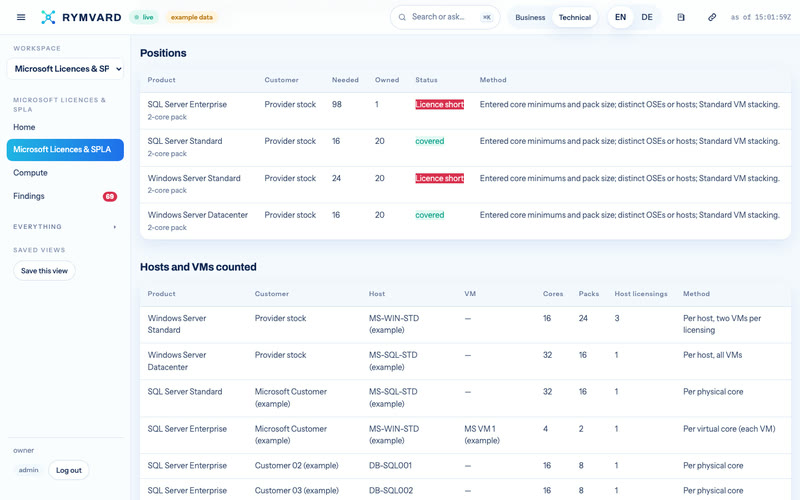Click the admin role tag
This screenshot has width=800, height=500.
coord(29,470)
